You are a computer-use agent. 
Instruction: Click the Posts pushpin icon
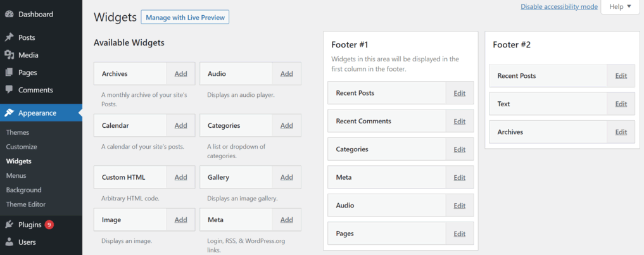click(x=9, y=37)
